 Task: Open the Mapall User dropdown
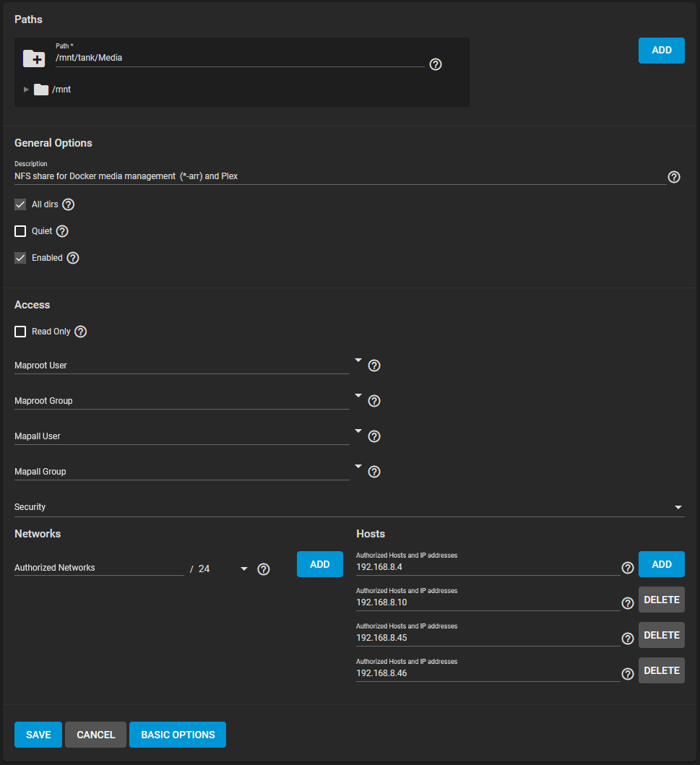pyautogui.click(x=182, y=436)
